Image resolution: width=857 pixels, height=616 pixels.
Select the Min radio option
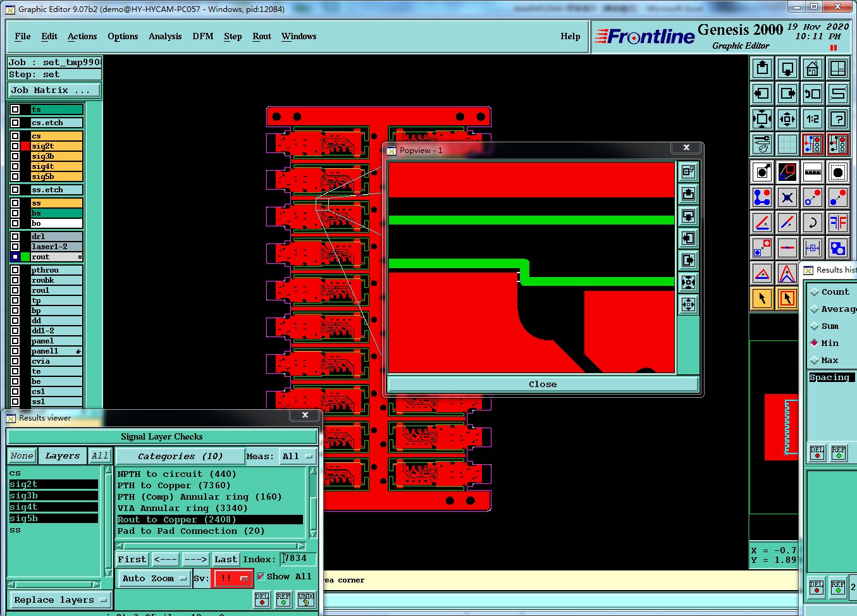coord(815,343)
